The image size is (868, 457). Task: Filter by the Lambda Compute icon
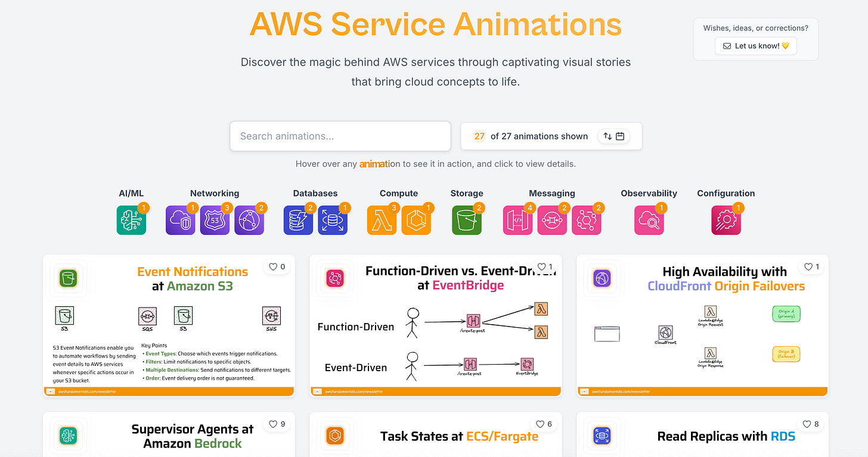382,220
